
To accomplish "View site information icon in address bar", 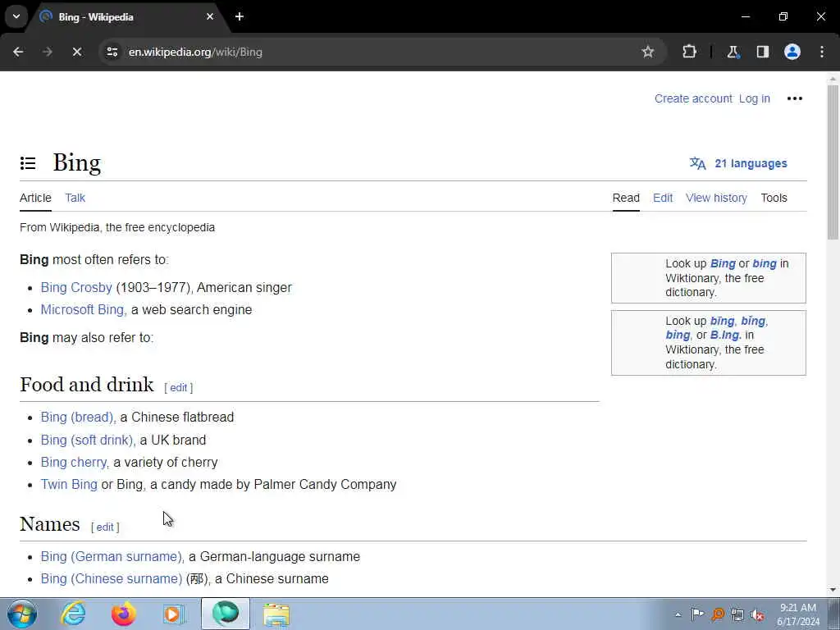I will 112,52.
